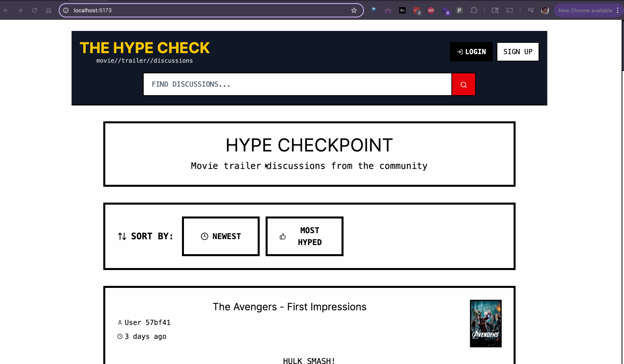The image size is (624, 364).
Task: Click the HULK SMASH! post text
Action: pyautogui.click(x=309, y=360)
